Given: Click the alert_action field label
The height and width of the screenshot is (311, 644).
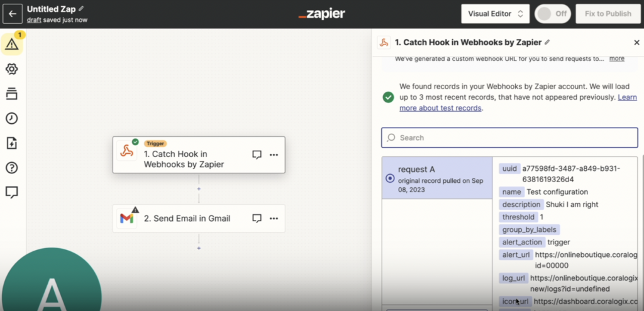Looking at the screenshot, I should 522,242.
